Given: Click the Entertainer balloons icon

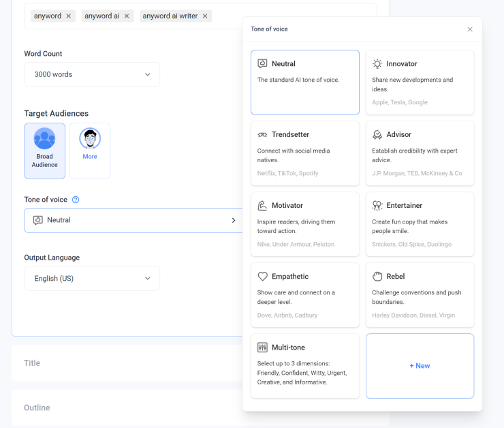Looking at the screenshot, I should click(377, 205).
